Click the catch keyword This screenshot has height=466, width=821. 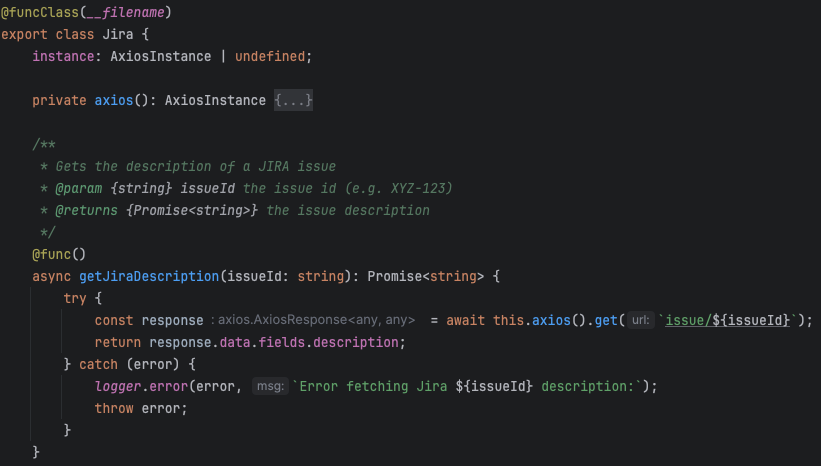(98, 364)
